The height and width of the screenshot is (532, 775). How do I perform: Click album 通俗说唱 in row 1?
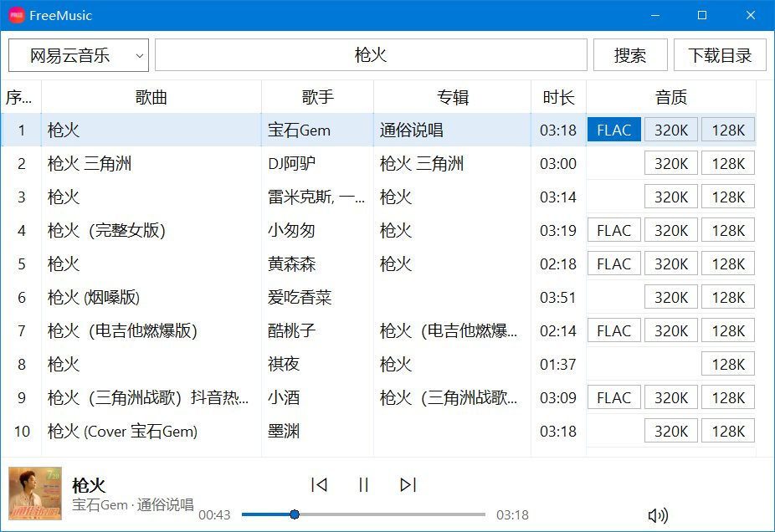(411, 130)
